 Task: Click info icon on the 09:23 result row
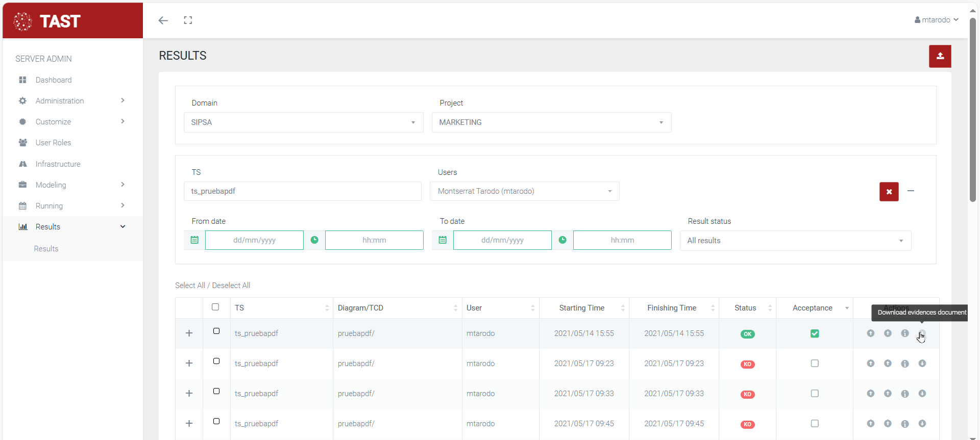tap(905, 364)
